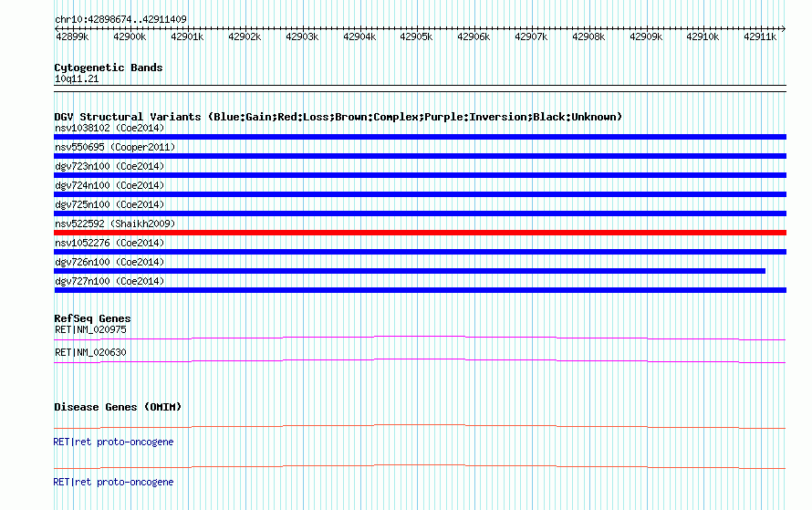This screenshot has height=510, width=812.
Task: Select the nsv1052276 blue bar
Action: [x=420, y=252]
